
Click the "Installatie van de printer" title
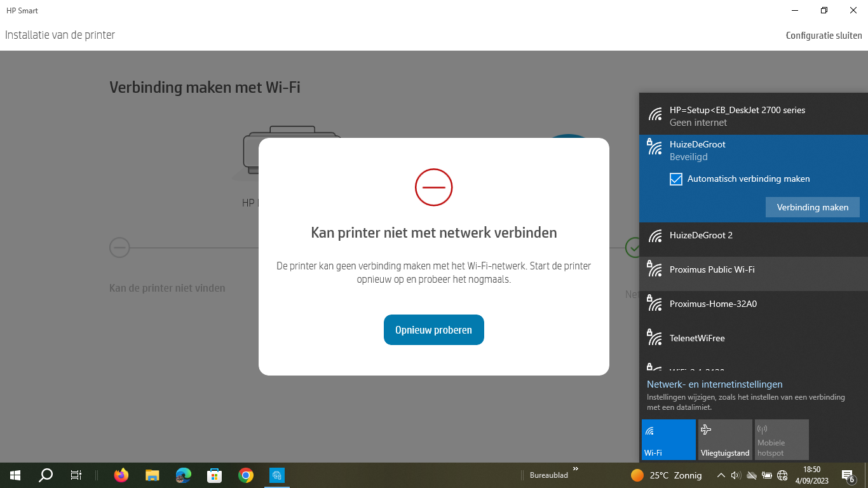click(x=60, y=35)
